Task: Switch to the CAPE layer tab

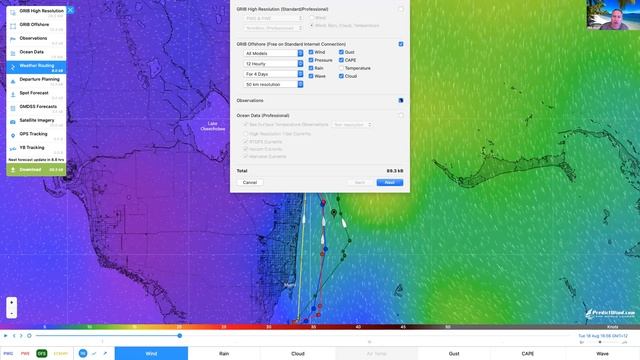Action: tap(528, 353)
